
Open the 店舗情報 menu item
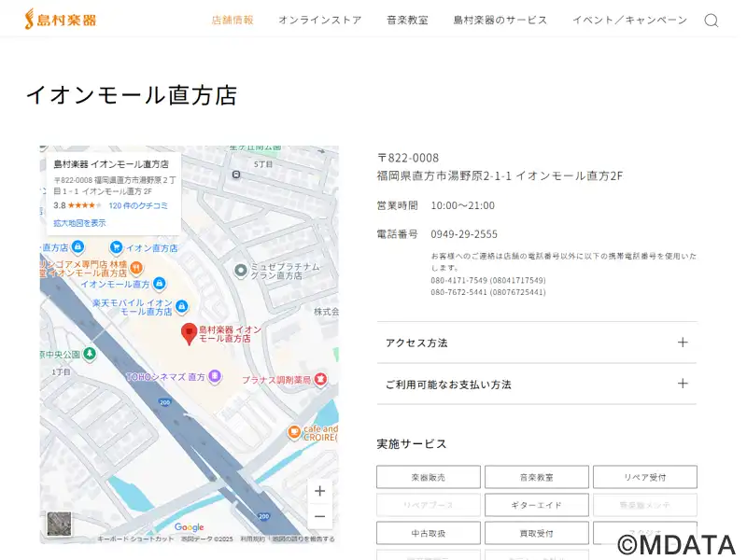(x=233, y=20)
